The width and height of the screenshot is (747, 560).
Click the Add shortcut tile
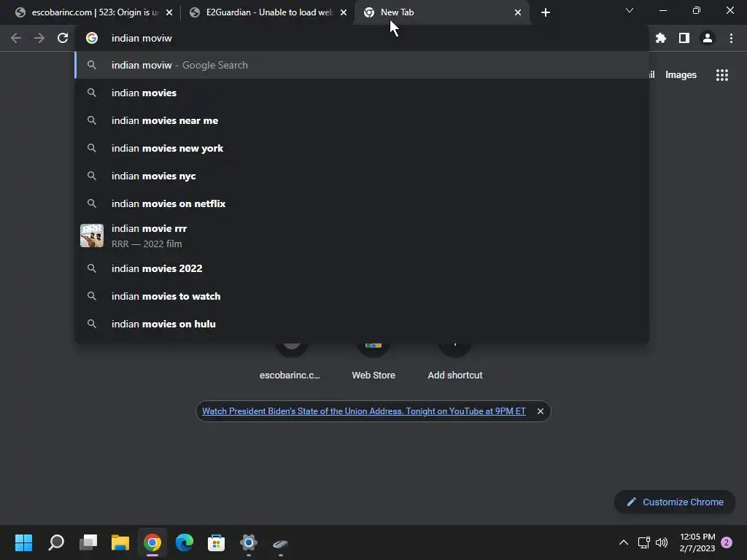coord(455,362)
